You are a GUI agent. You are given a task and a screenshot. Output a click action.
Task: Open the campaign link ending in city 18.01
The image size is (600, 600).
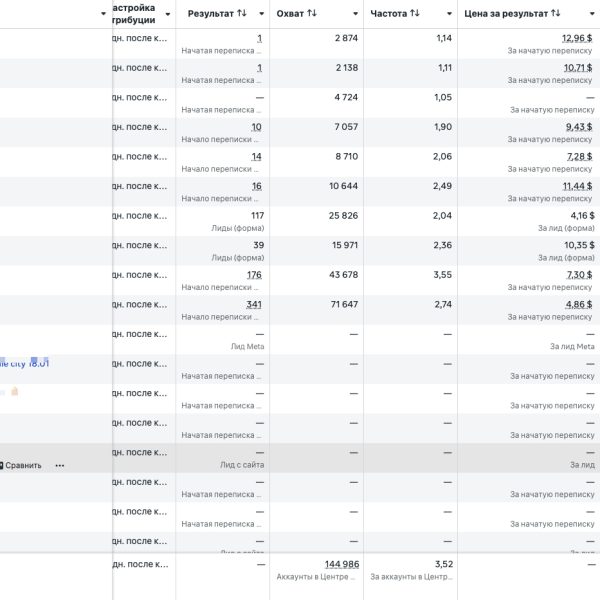(25, 362)
